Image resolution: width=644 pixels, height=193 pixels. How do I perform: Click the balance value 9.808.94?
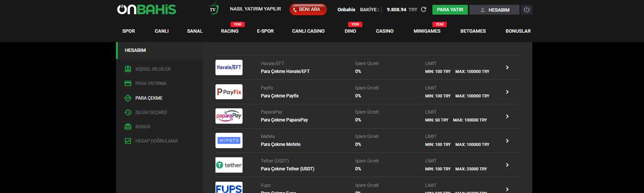[x=396, y=9]
